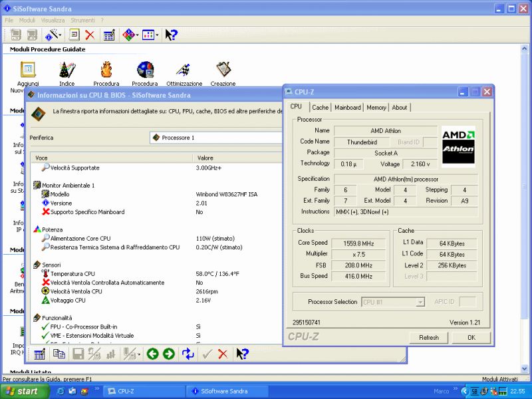The width and height of the screenshot is (532, 399).
Task: Click the chart bars icon in bottom toolbar
Action: point(110,354)
